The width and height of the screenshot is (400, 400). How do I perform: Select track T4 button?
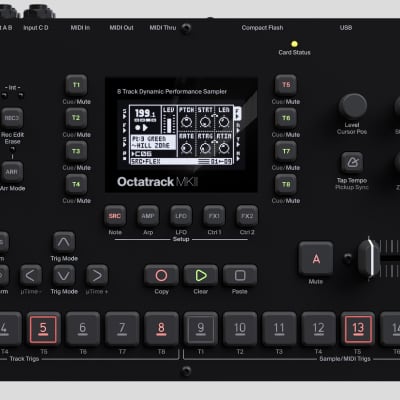click(76, 184)
